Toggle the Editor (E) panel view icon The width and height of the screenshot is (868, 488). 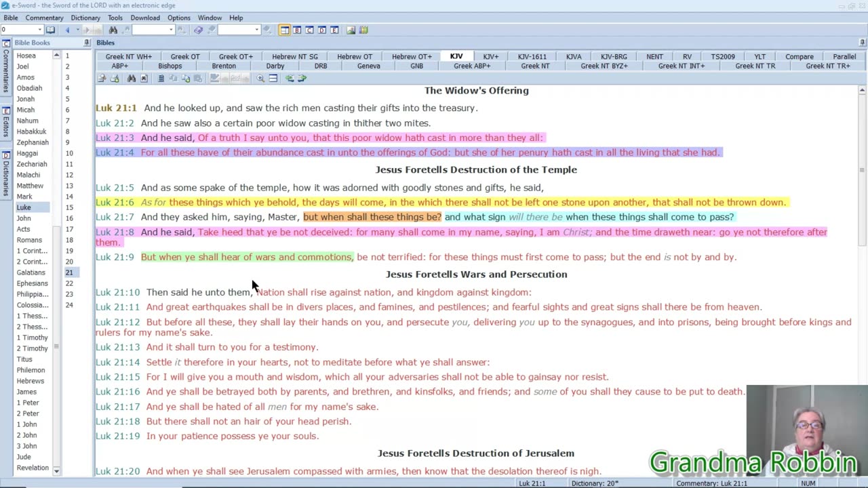(x=334, y=30)
